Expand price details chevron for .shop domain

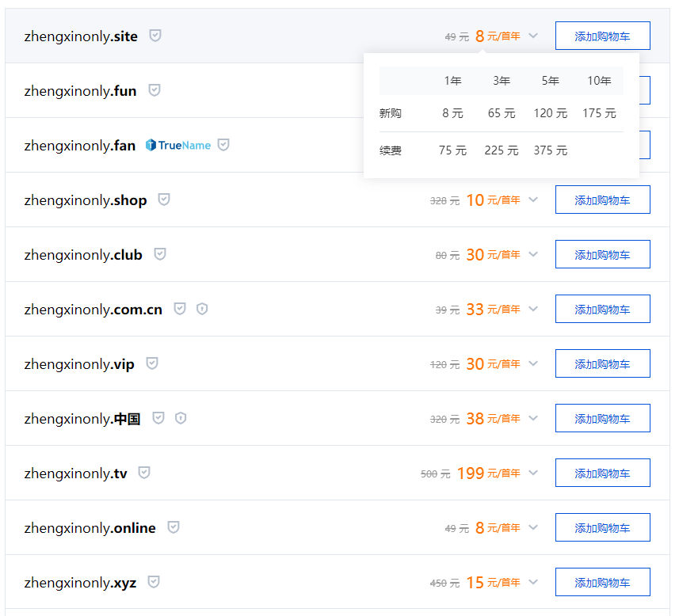[533, 200]
